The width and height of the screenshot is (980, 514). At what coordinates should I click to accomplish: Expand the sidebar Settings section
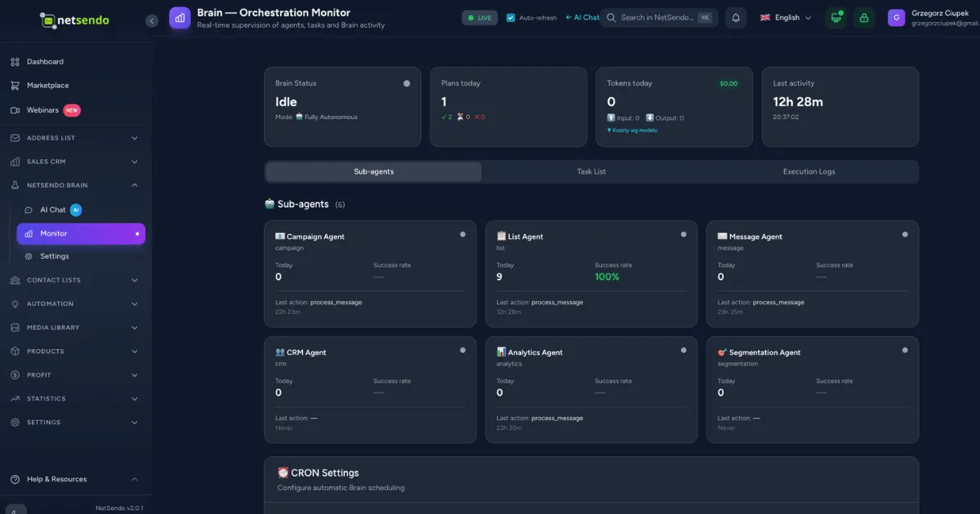coord(76,422)
